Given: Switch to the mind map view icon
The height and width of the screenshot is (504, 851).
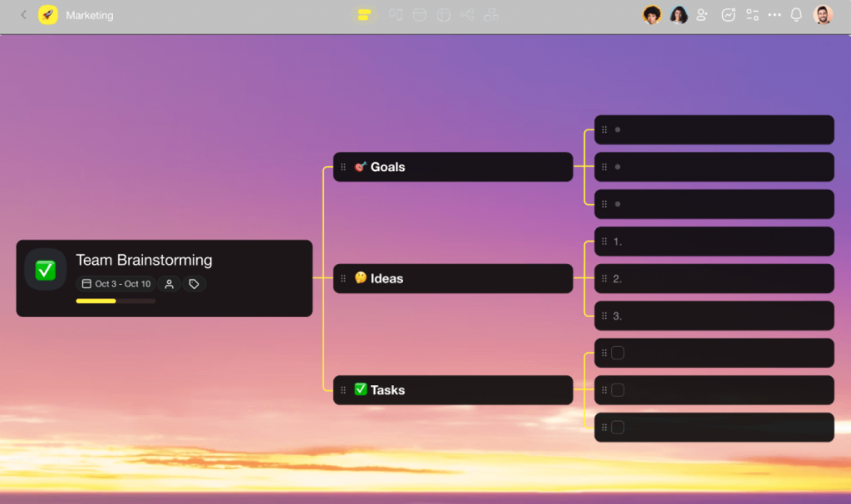Looking at the screenshot, I should (467, 15).
